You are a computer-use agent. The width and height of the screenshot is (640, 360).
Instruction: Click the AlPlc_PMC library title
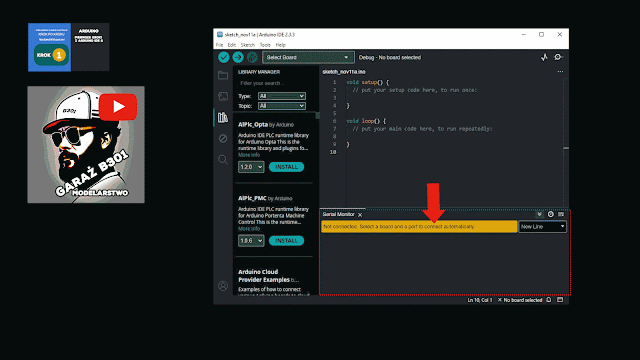[x=252, y=198]
